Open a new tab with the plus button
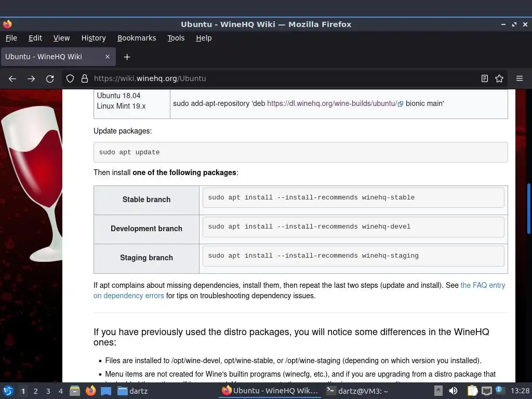Screen dimensions: 532x399 127,57
